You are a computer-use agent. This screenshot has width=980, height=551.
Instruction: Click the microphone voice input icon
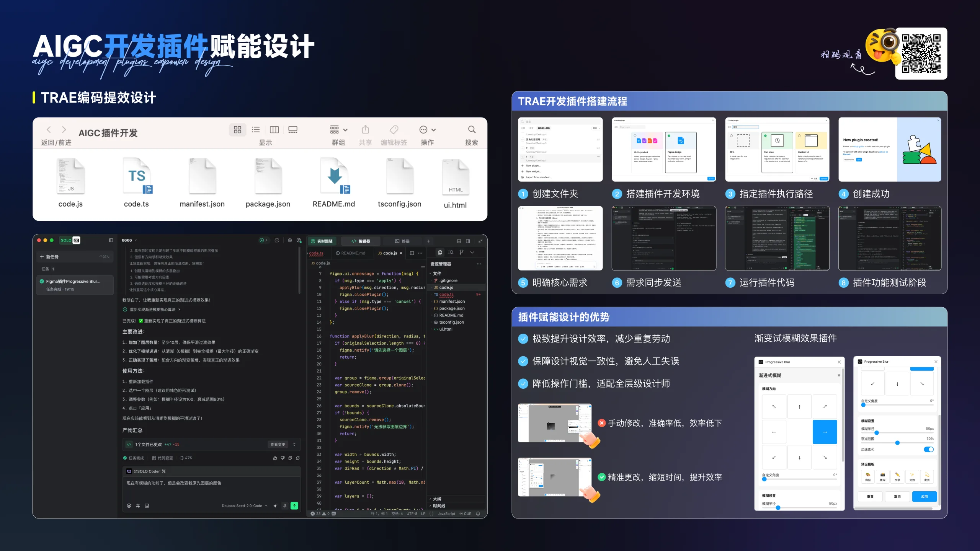click(285, 506)
